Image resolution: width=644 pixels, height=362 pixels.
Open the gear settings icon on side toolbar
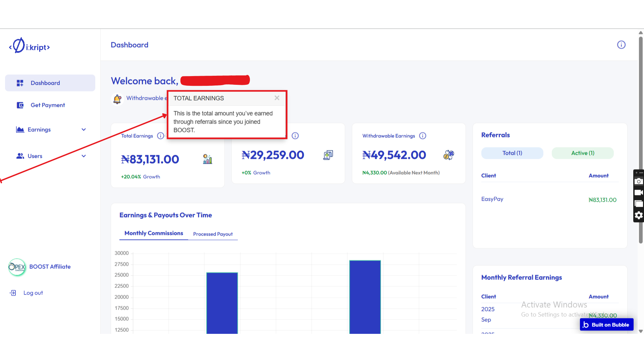click(639, 215)
